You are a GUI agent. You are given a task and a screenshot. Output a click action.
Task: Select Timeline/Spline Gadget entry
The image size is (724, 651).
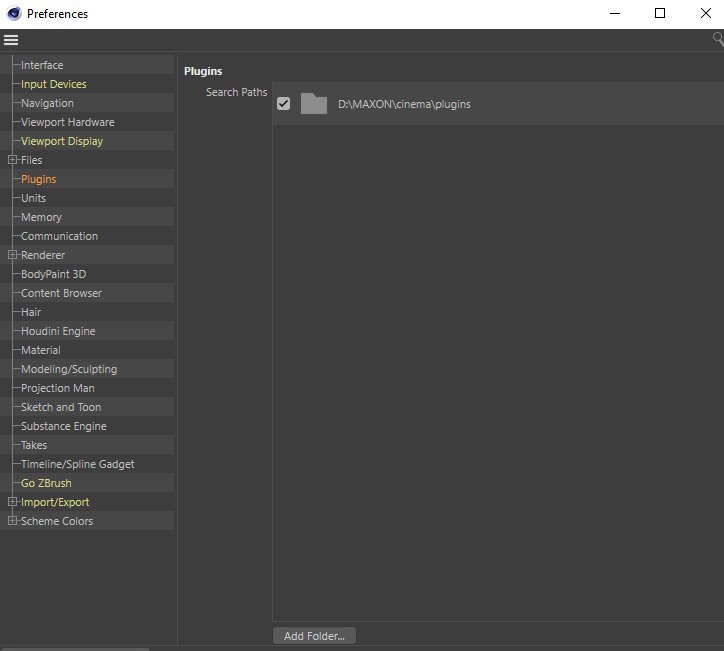pyautogui.click(x=78, y=464)
